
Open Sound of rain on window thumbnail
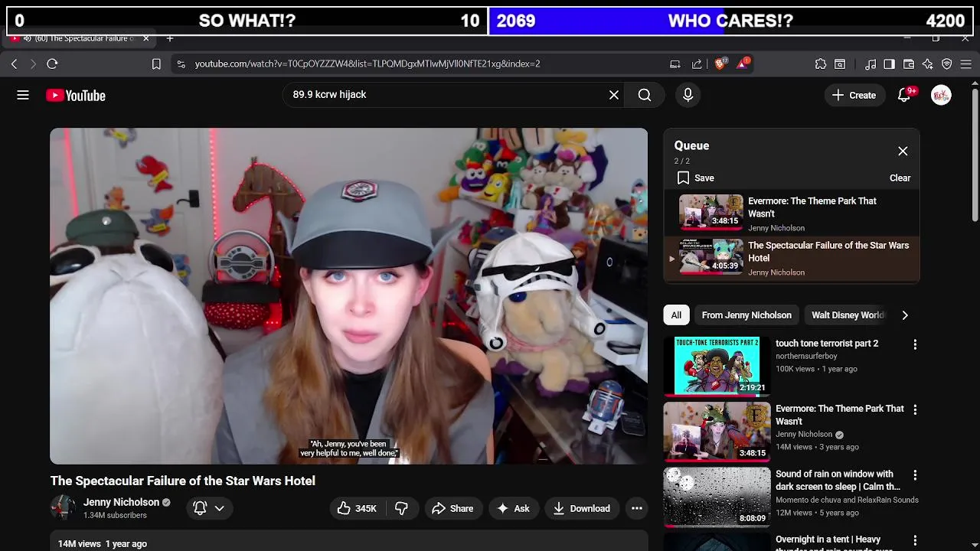(717, 497)
